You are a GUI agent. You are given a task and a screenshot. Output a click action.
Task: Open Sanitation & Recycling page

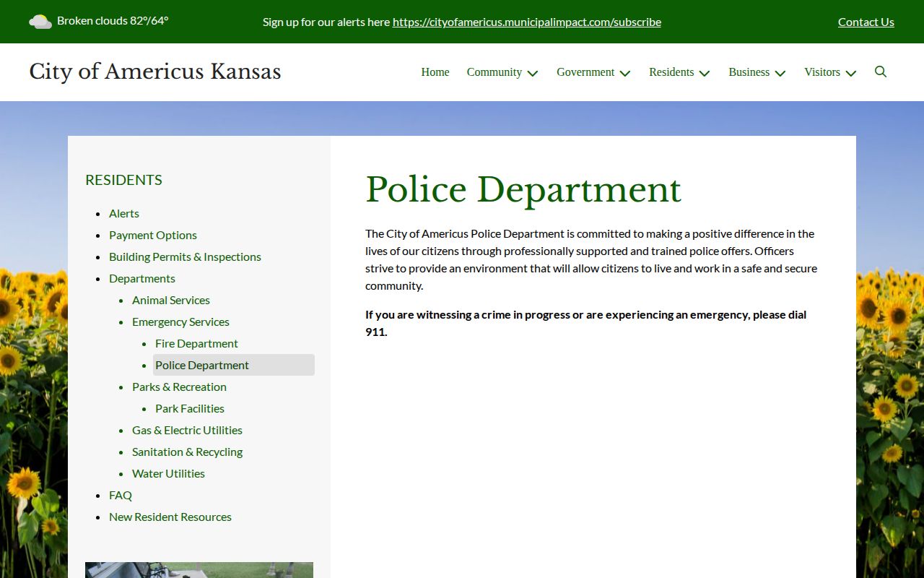(187, 452)
